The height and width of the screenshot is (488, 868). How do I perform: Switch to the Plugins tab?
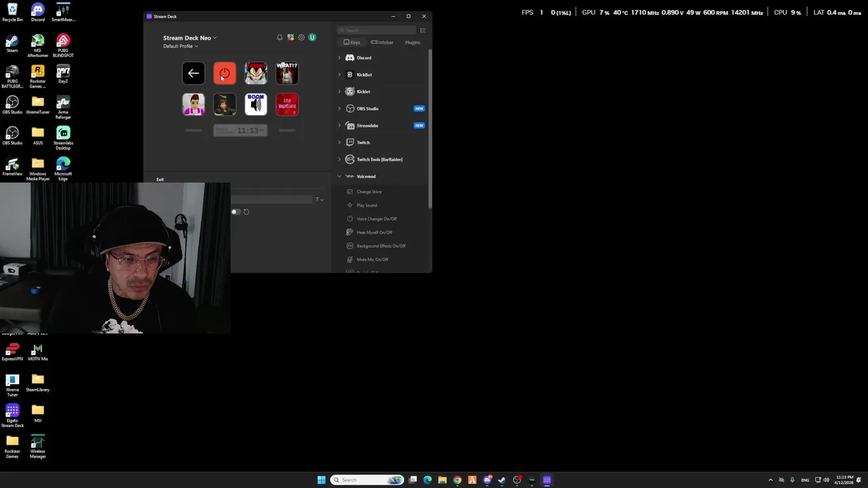412,42
